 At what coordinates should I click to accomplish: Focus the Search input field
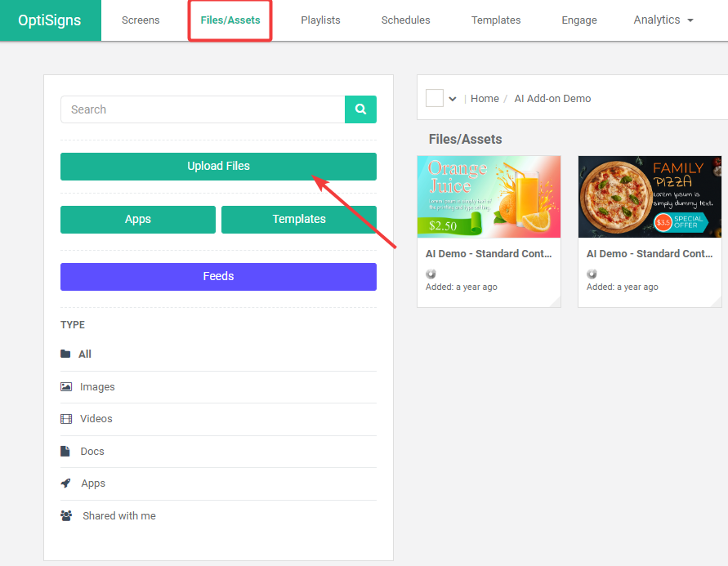coord(203,109)
